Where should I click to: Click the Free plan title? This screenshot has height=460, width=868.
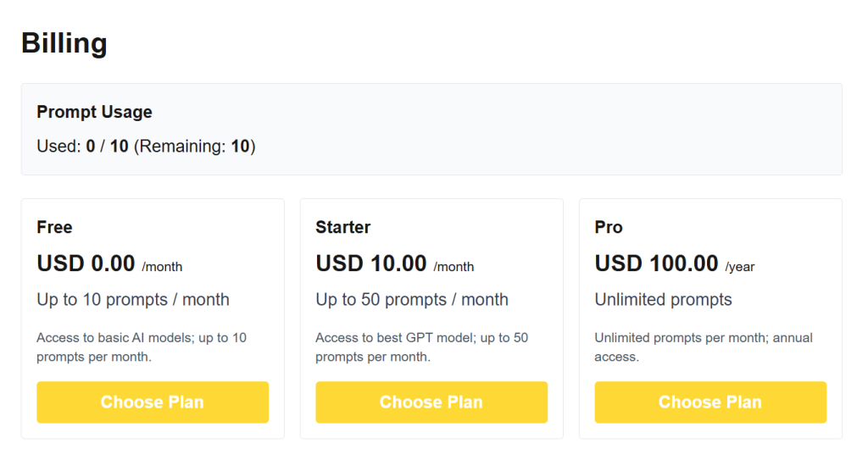coord(55,227)
